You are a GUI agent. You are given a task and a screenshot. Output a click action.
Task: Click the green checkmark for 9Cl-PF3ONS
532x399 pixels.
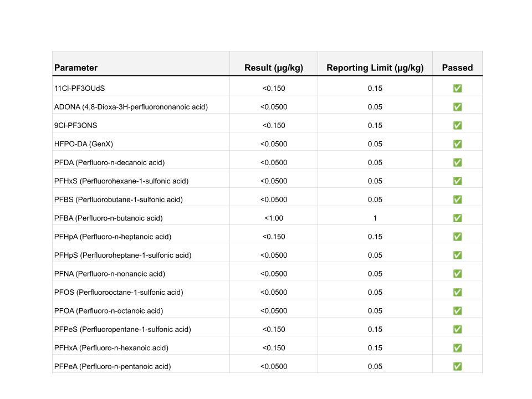click(x=457, y=125)
